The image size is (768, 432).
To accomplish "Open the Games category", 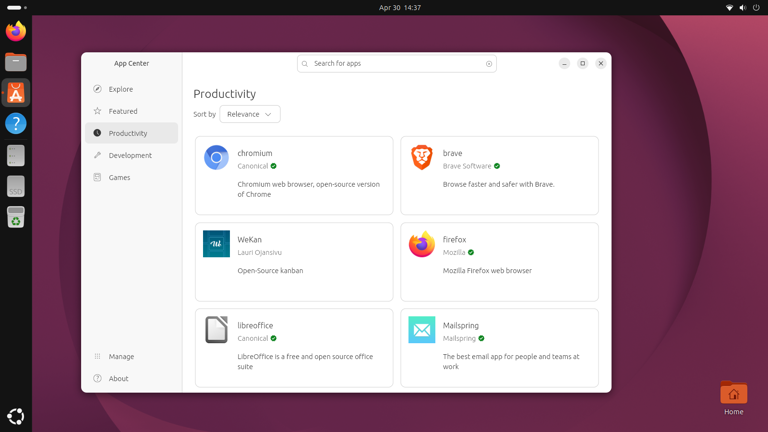I will 131,177.
